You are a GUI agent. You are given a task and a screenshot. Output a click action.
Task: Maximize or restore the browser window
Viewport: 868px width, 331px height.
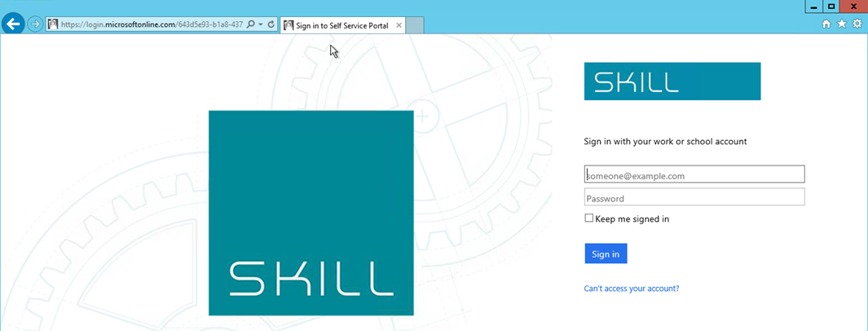click(831, 7)
